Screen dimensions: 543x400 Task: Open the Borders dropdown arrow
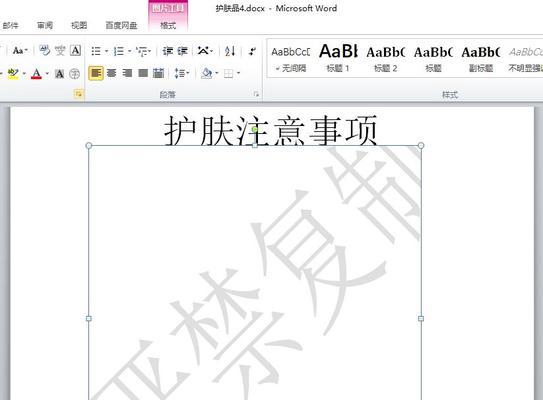tap(239, 73)
